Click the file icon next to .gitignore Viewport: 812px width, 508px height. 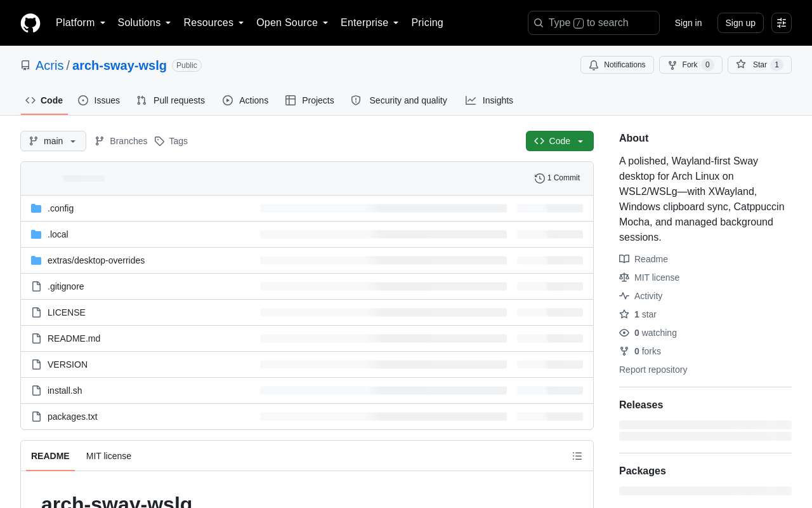(x=36, y=286)
